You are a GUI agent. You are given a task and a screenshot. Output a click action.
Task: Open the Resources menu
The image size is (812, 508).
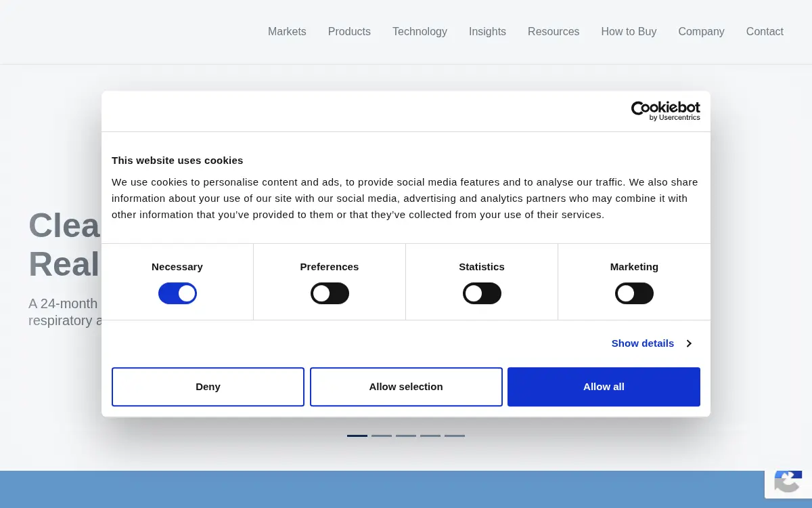tap(554, 31)
